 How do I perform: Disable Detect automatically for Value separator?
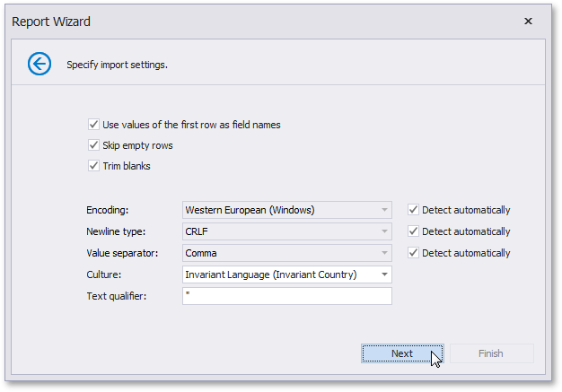(x=413, y=253)
